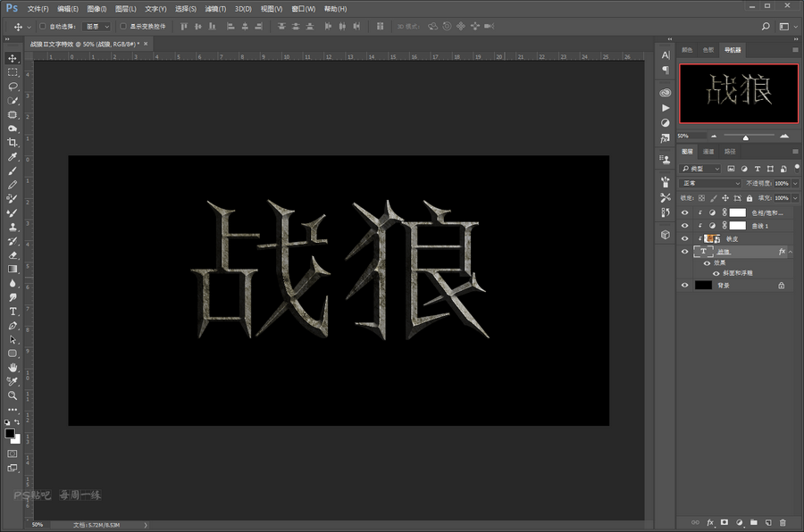Toggle visibility of 曲线 1 layer

pos(685,226)
